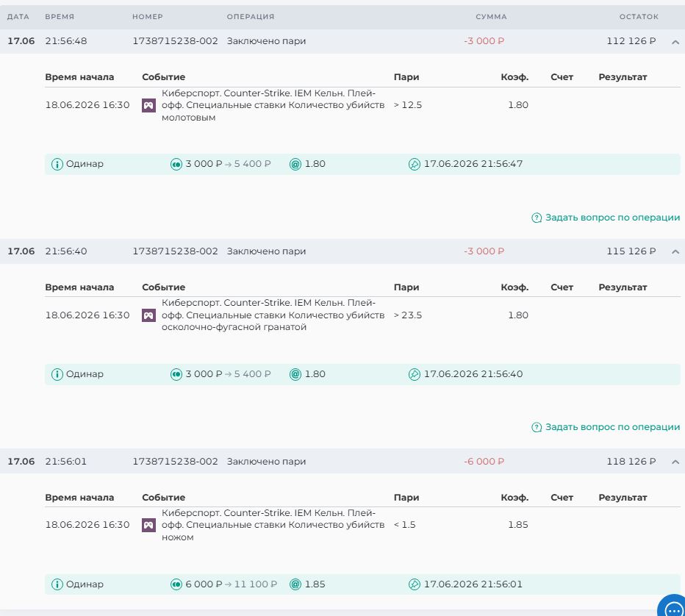Click the bet value < 1.5
Image resolution: width=685 pixels, height=616 pixels.
tap(404, 525)
